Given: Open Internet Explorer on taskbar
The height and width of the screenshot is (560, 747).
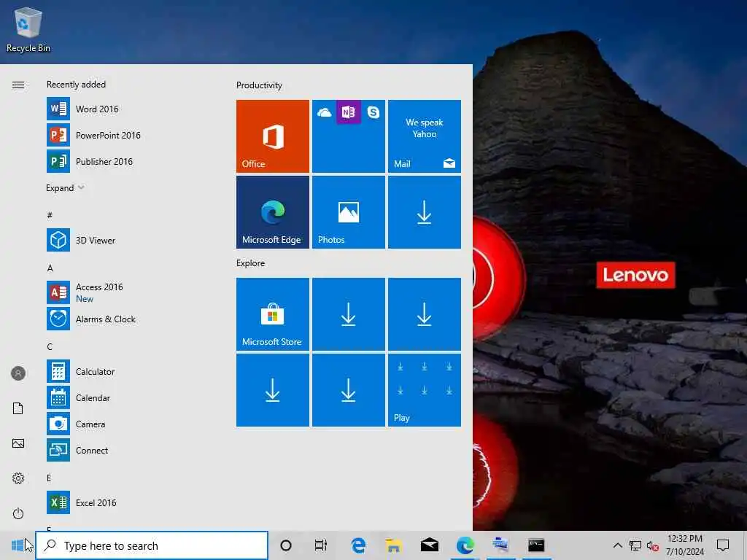Looking at the screenshot, I should pos(358,545).
